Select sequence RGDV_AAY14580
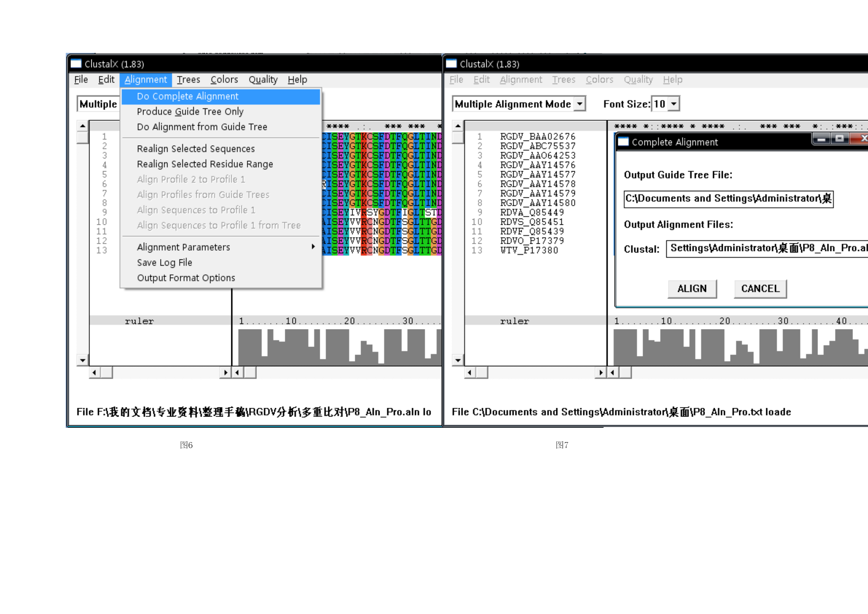The height and width of the screenshot is (614, 868). (x=538, y=203)
